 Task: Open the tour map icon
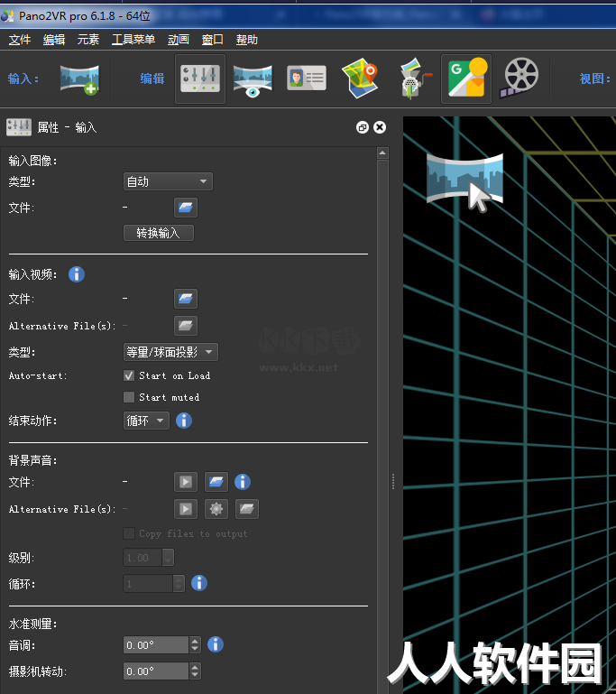[361, 78]
